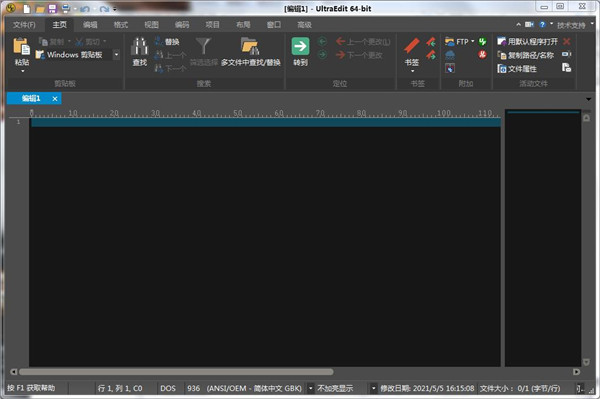Click 下一个更改 next change button

pyautogui.click(x=359, y=55)
